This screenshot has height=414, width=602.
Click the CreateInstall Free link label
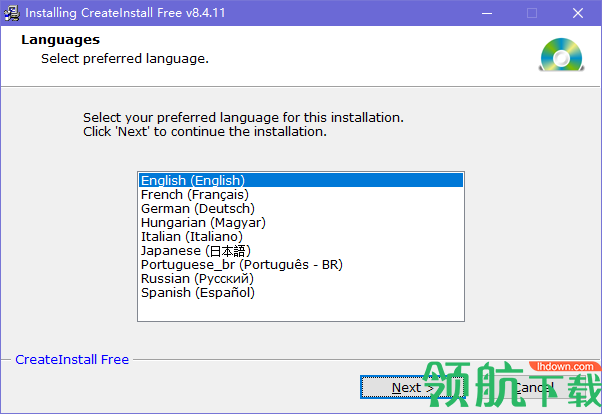tap(72, 359)
